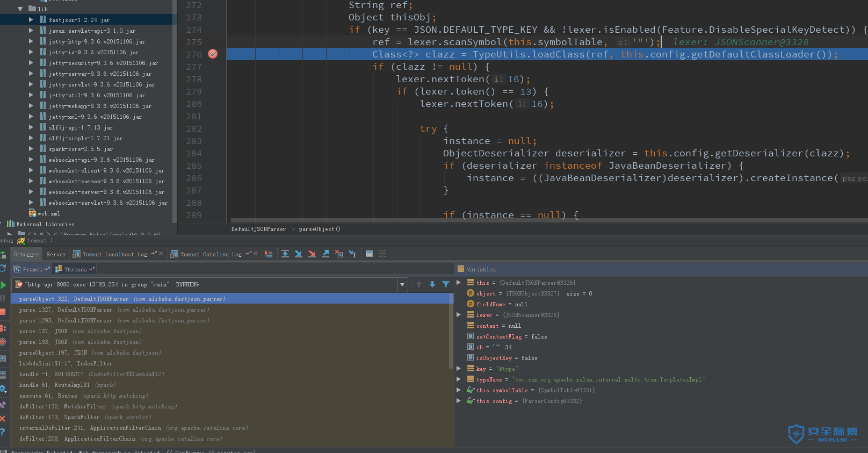The width and height of the screenshot is (868, 453).
Task: Expand the 'key' variable node
Action: pos(459,368)
